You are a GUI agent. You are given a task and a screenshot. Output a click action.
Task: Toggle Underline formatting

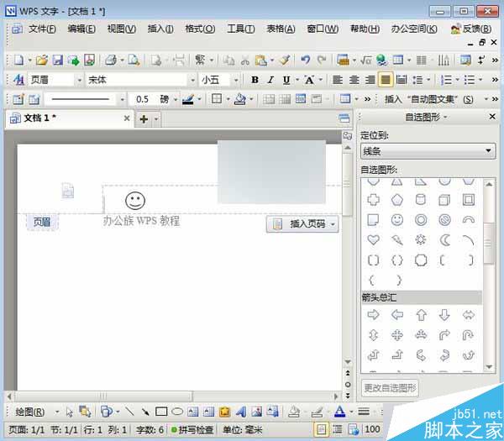(x=286, y=80)
